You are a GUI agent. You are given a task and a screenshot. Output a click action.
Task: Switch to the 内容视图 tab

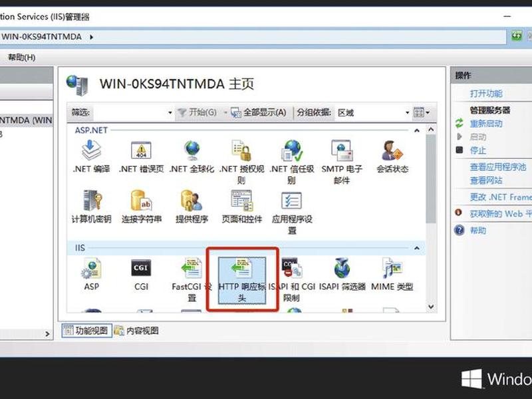point(136,331)
